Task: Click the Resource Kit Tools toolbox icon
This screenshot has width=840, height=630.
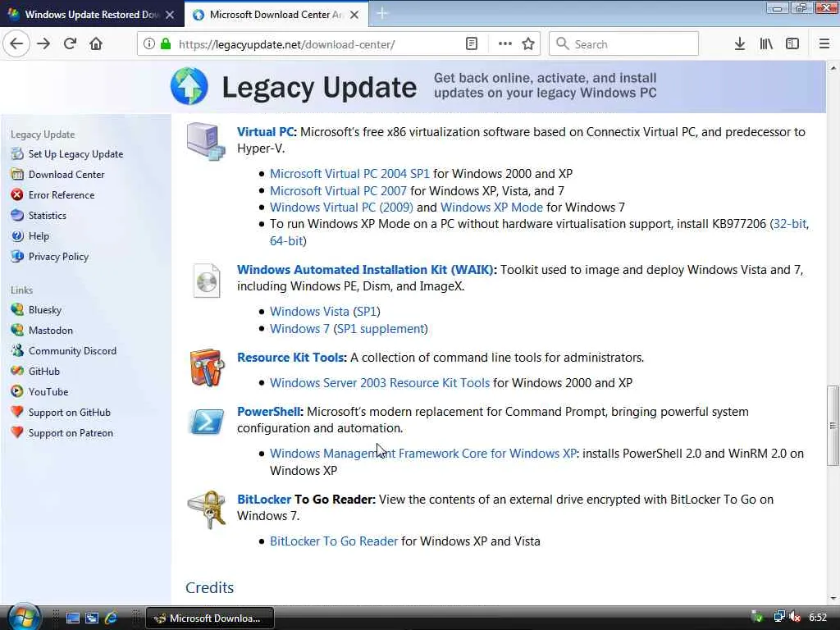Action: (x=207, y=367)
